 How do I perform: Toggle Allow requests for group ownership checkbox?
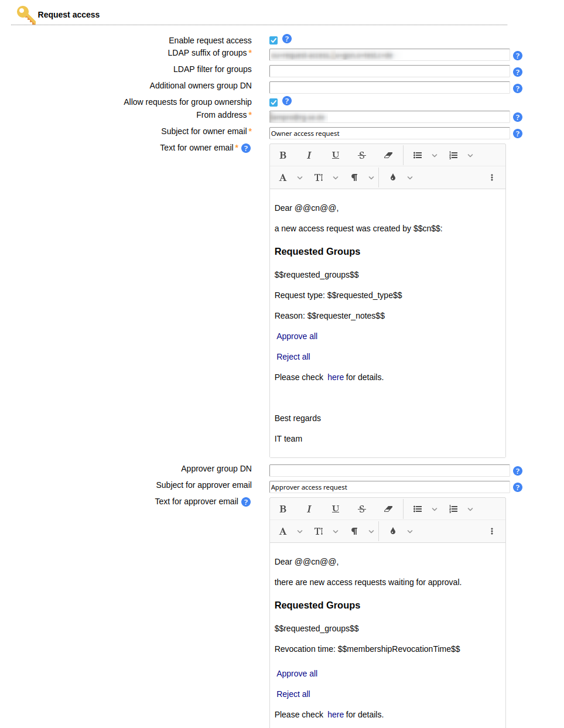(274, 102)
